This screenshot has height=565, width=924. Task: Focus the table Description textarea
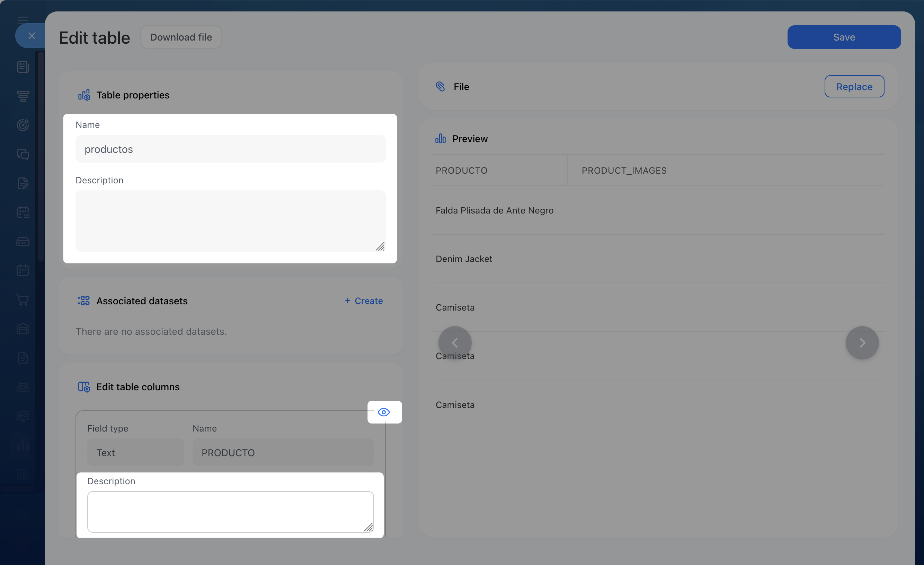coord(230,221)
